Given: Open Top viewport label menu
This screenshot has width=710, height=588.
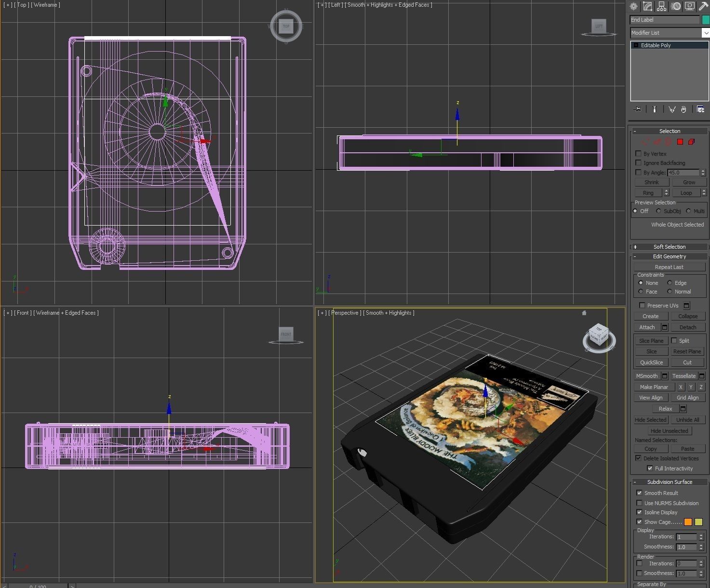Looking at the screenshot, I should 22,5.
